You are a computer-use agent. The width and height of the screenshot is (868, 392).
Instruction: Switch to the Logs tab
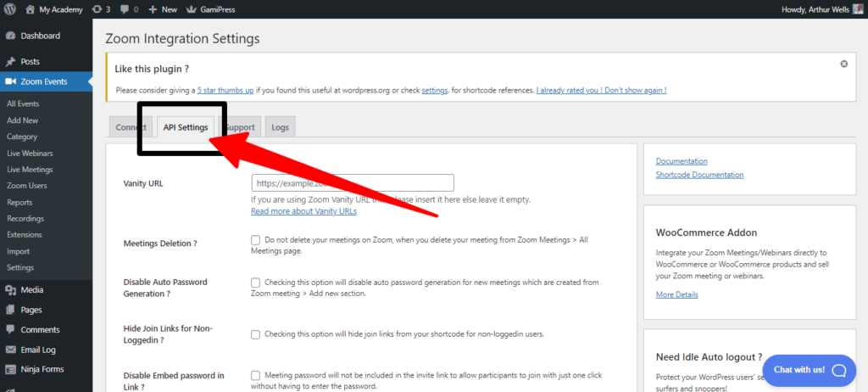tap(280, 127)
